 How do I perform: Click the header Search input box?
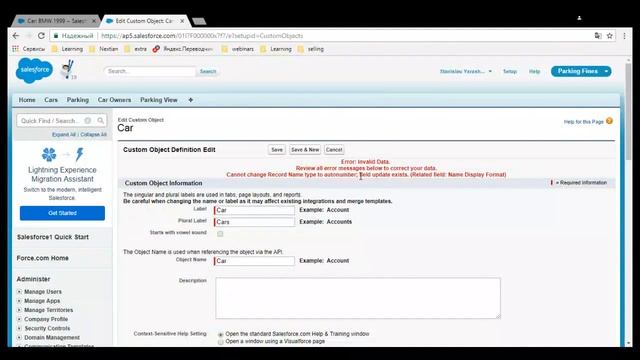pyautogui.click(x=150, y=71)
